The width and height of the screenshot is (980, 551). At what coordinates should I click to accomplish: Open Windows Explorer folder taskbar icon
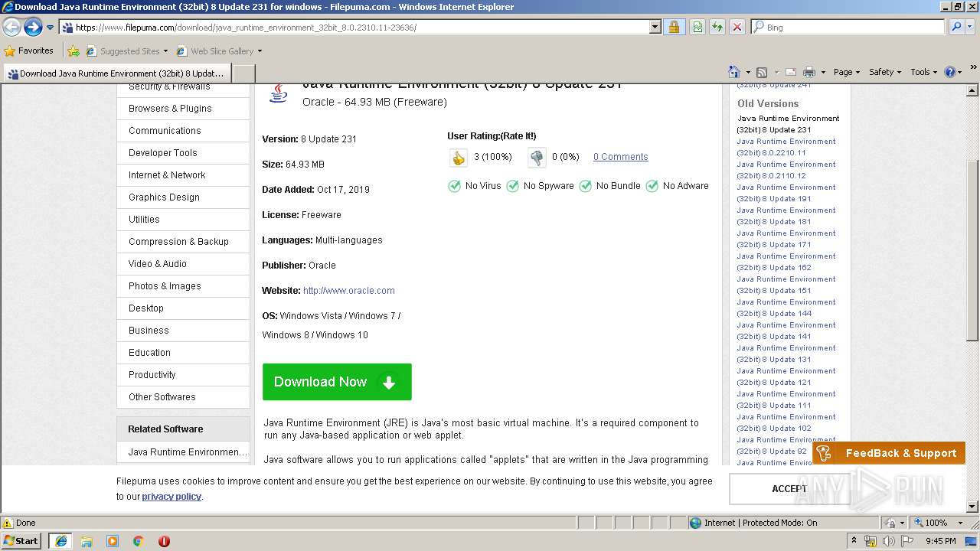coord(87,541)
